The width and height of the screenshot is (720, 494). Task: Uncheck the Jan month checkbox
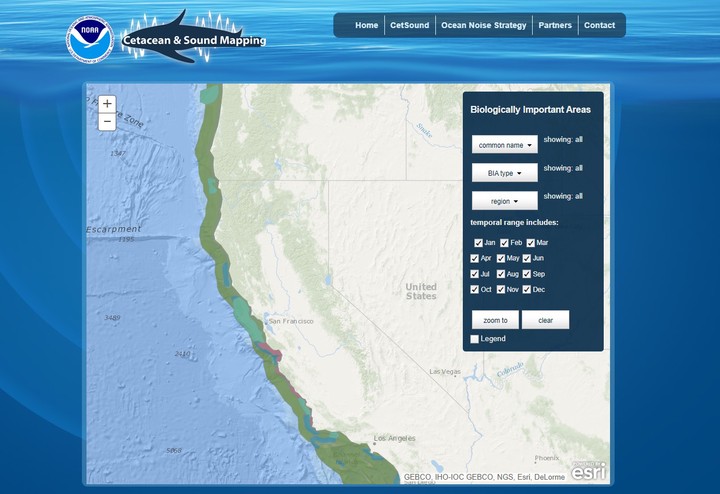tap(478, 243)
